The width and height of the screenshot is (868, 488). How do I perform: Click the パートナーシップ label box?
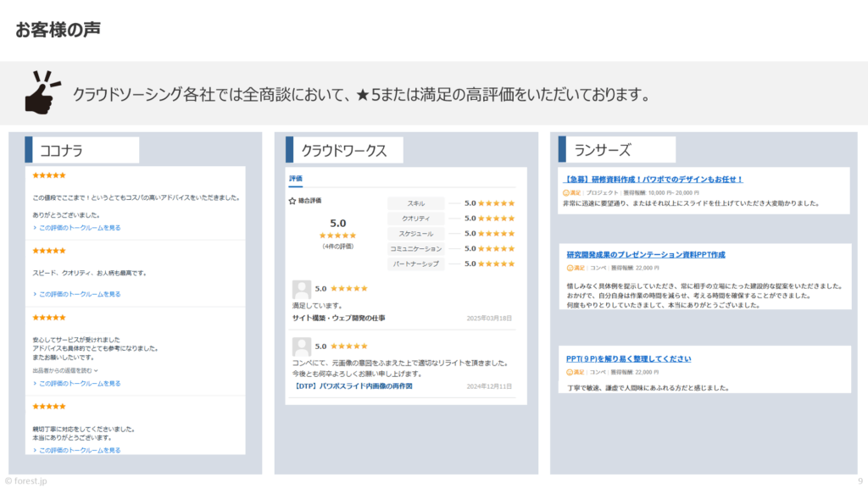point(415,264)
